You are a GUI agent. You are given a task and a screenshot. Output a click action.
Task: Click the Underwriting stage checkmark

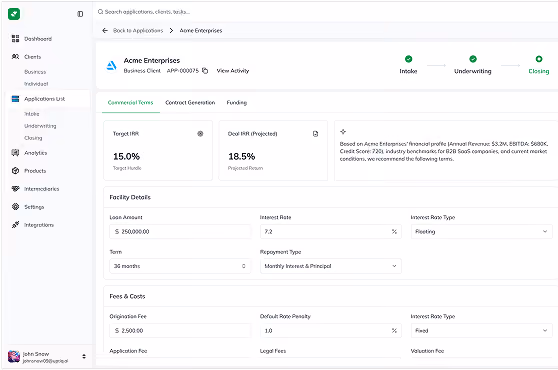473,59
